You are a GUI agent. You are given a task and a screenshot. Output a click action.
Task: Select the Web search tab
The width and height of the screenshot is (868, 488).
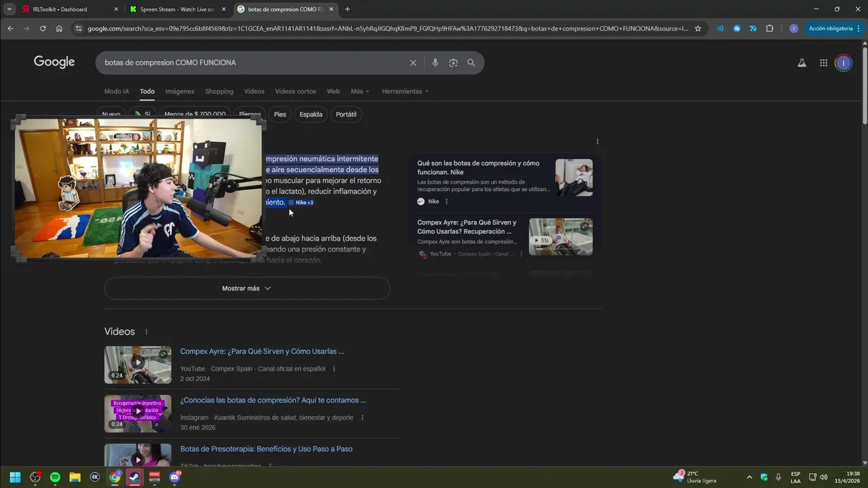[333, 91]
